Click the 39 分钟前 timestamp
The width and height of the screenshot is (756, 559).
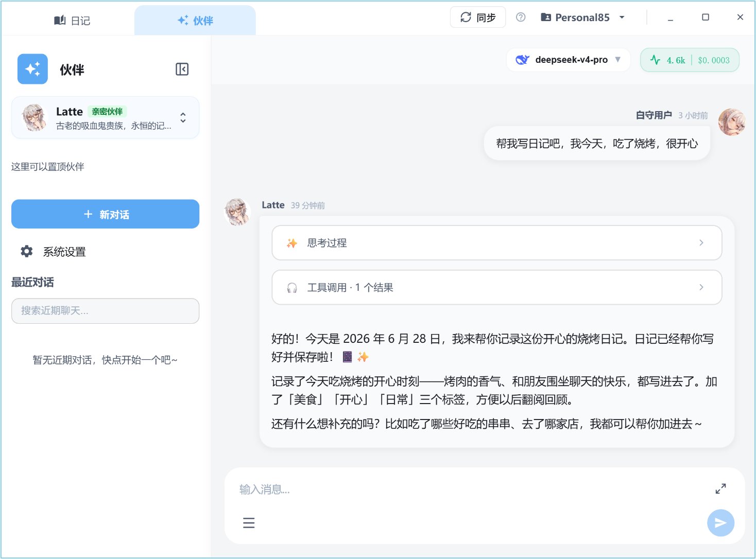308,205
